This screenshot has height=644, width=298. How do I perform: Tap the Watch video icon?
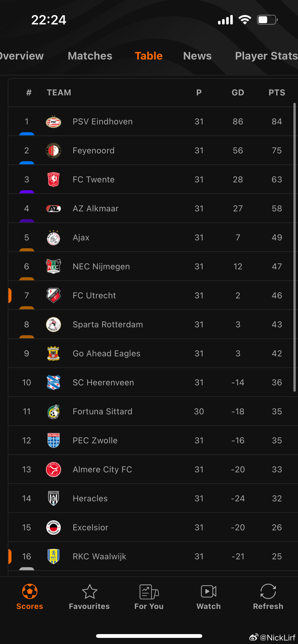click(209, 591)
